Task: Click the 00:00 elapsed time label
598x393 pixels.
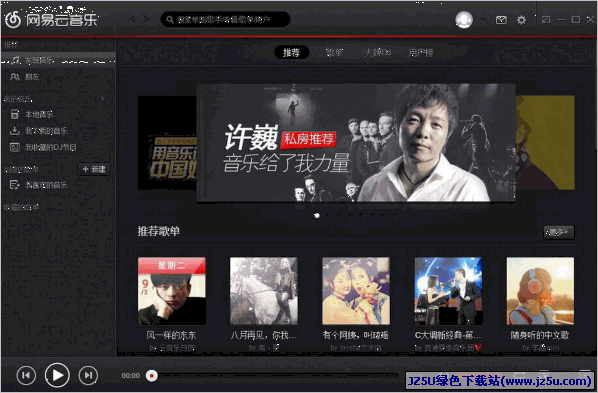Action: point(130,376)
